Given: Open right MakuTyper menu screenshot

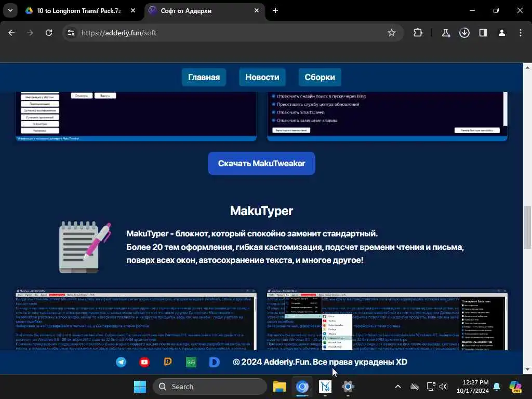Looking at the screenshot, I should click(387, 320).
